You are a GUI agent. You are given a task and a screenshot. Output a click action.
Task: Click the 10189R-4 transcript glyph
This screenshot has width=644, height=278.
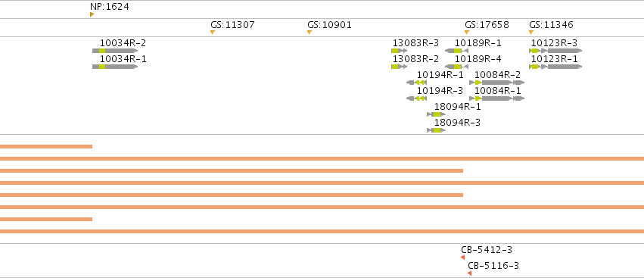click(x=457, y=67)
